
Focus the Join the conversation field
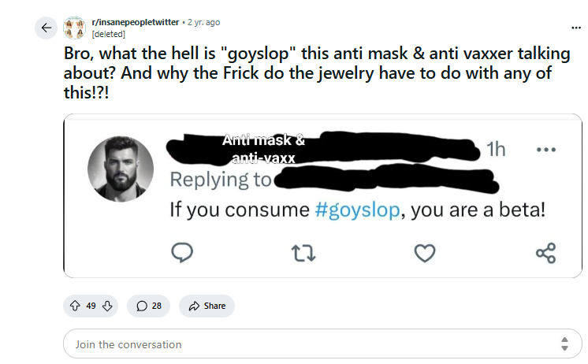307,344
